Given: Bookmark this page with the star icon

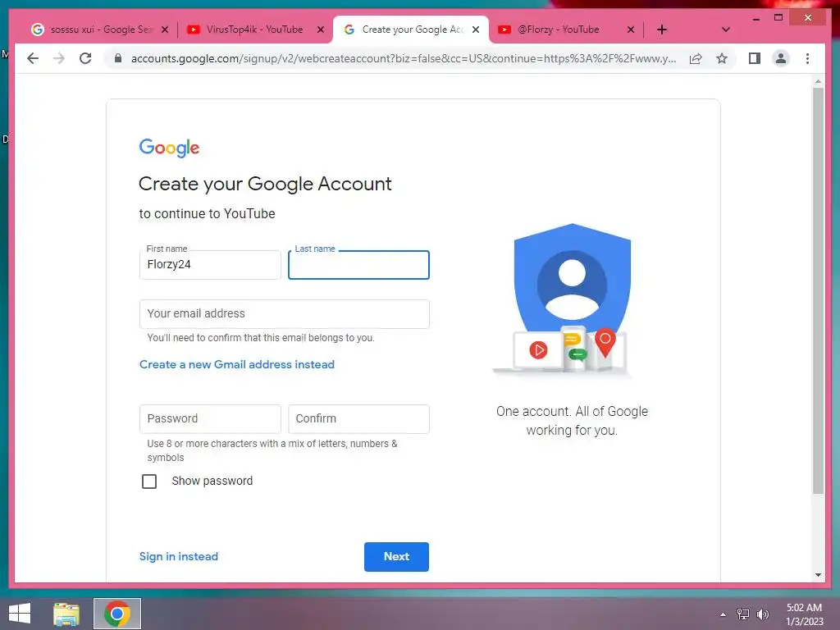Looking at the screenshot, I should click(722, 58).
